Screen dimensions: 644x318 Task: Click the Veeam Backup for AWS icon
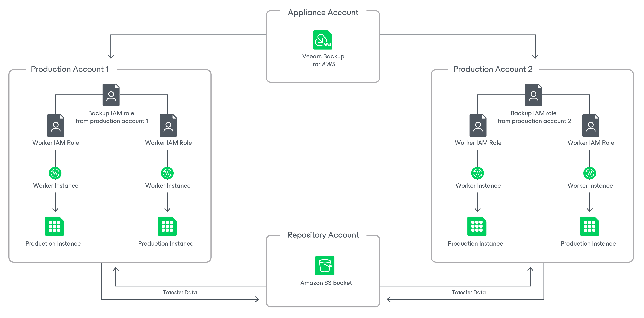coord(322,40)
